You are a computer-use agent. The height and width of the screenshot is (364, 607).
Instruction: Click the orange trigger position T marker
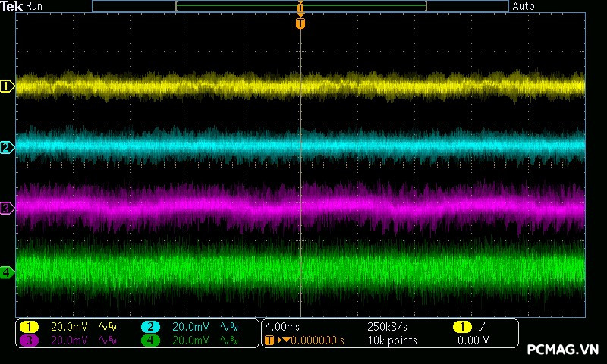[300, 24]
